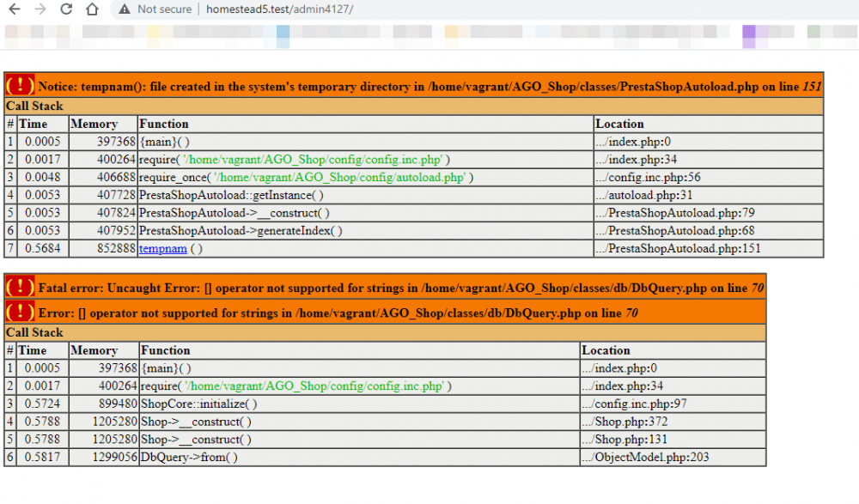Viewport: 859px width, 504px height.
Task: Click the Notice tempnam() error heading text
Action: pos(429,87)
